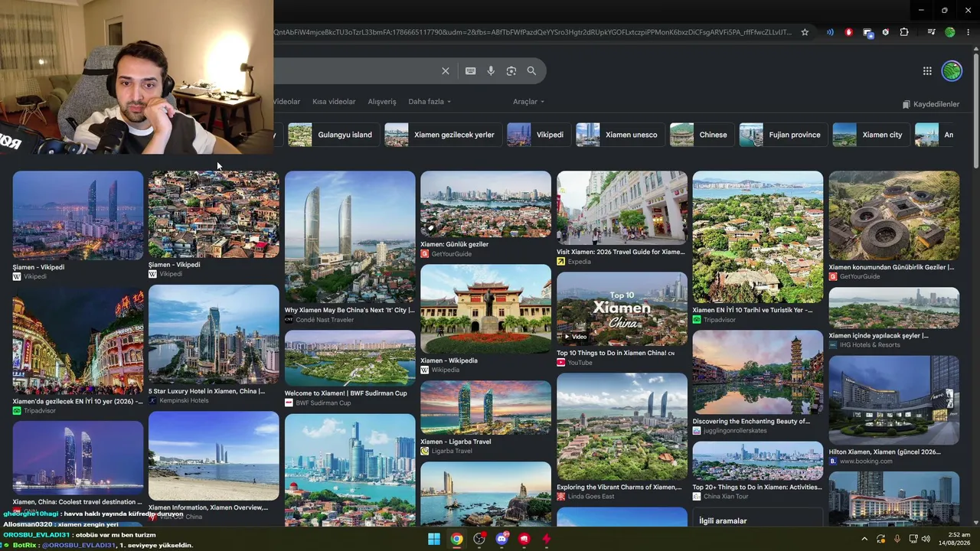Open the Linda Goes East coastal image
This screenshot has height=551, width=980.
(x=622, y=426)
